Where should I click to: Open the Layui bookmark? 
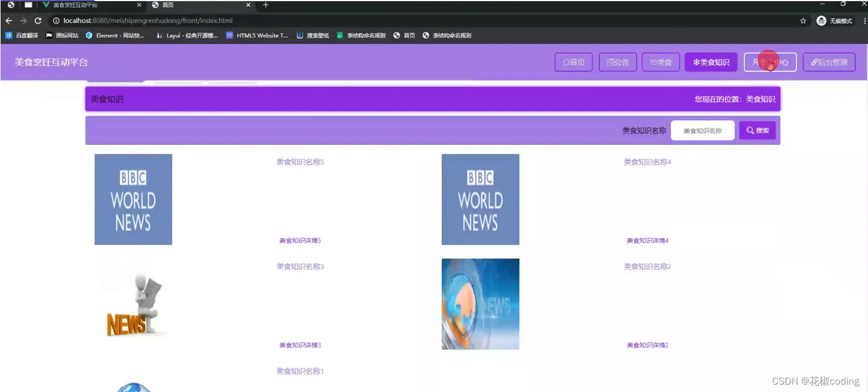click(187, 35)
